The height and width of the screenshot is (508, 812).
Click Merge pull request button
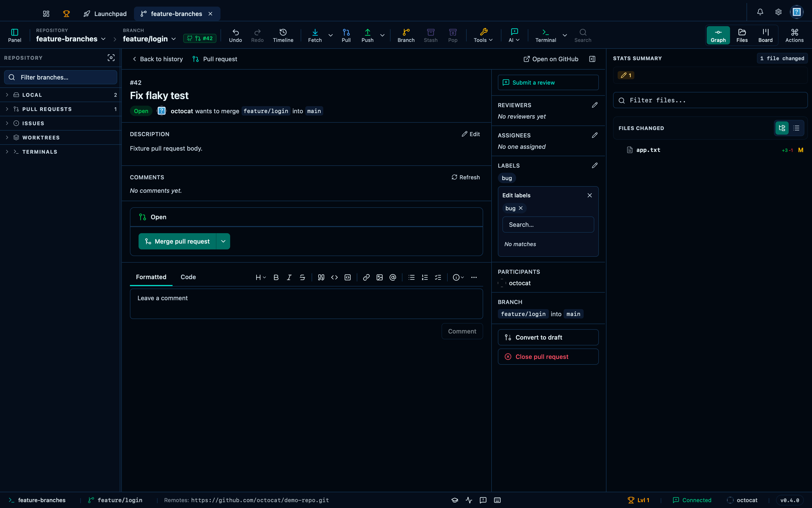click(x=177, y=241)
